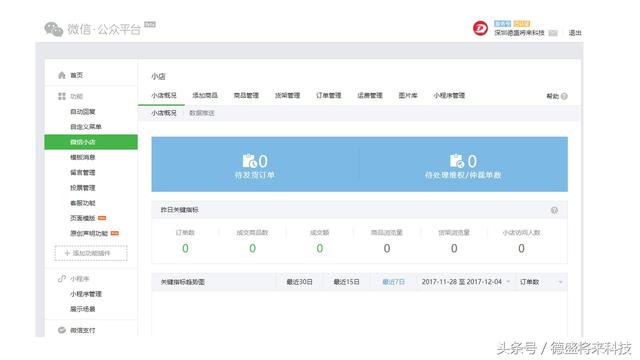This screenshot has height=360, width=640.
Task: Open 投票管理 in the sidebar
Action: [x=82, y=188]
